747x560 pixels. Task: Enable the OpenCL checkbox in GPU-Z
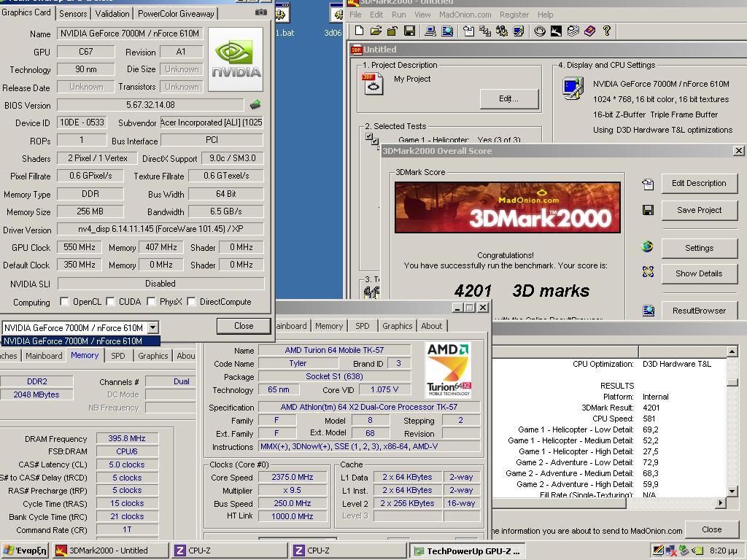64,301
